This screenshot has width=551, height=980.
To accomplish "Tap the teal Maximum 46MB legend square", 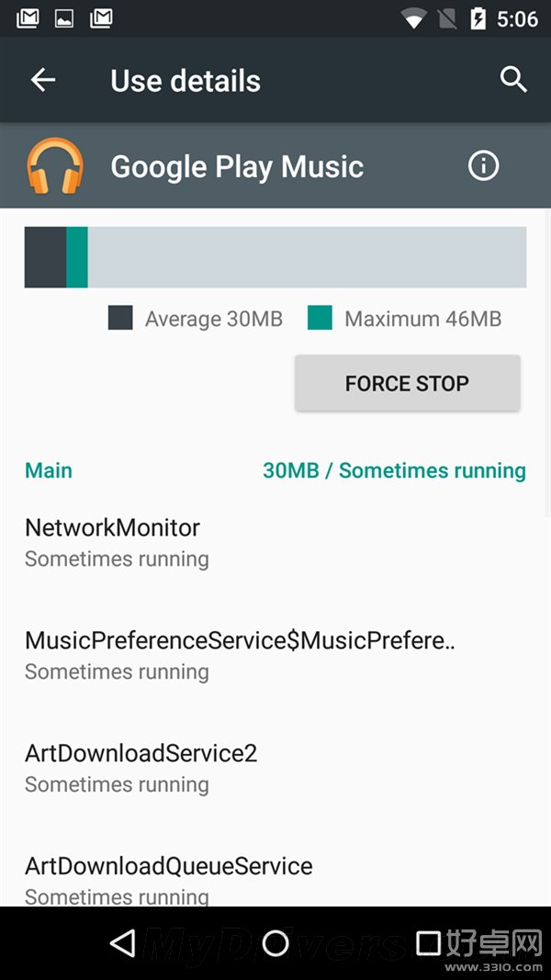I will point(320,318).
